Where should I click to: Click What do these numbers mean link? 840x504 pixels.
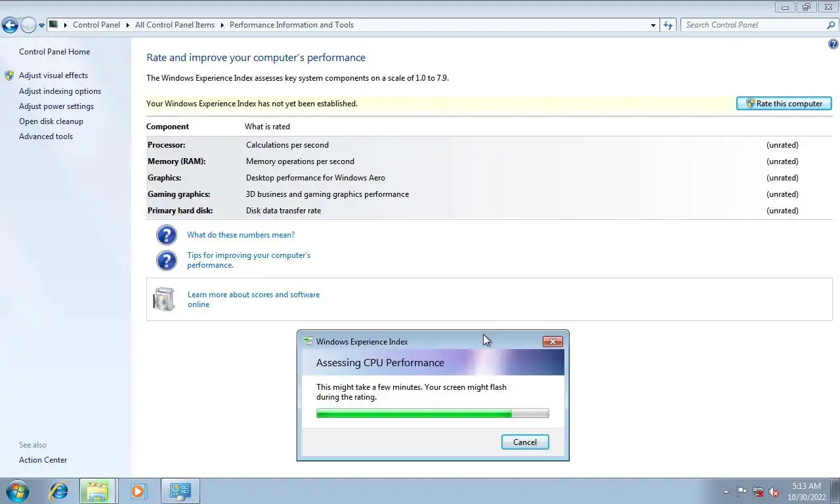(241, 235)
